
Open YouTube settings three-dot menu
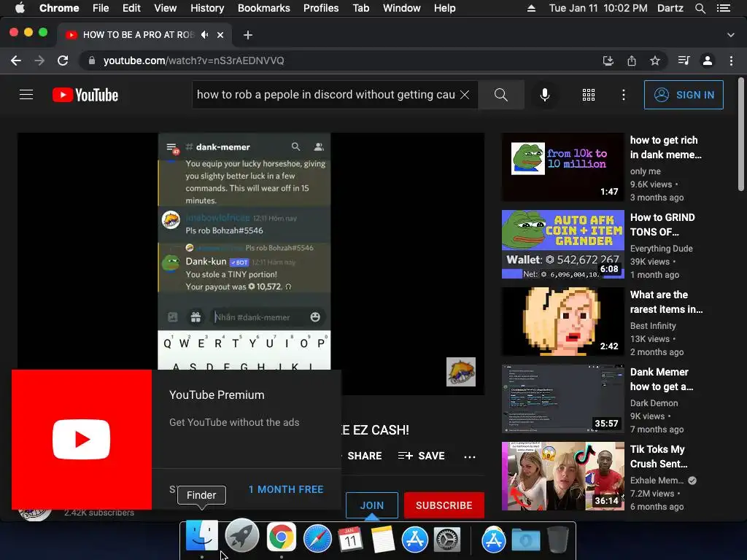click(623, 95)
